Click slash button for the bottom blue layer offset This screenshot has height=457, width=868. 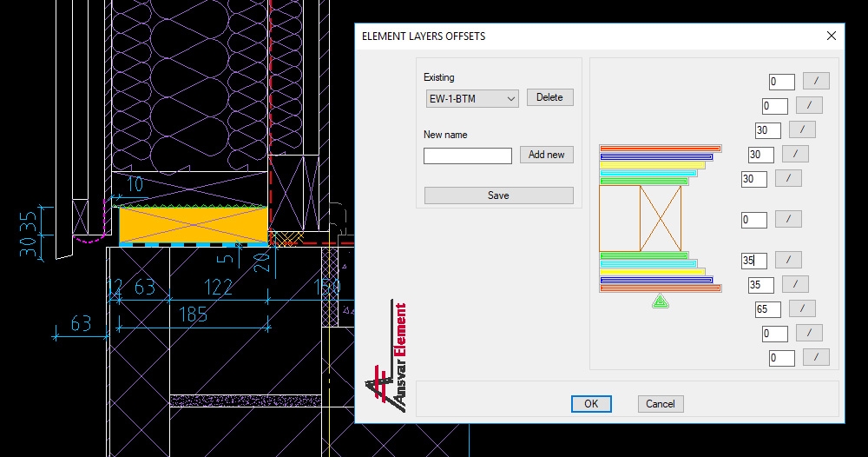pyautogui.click(x=809, y=333)
